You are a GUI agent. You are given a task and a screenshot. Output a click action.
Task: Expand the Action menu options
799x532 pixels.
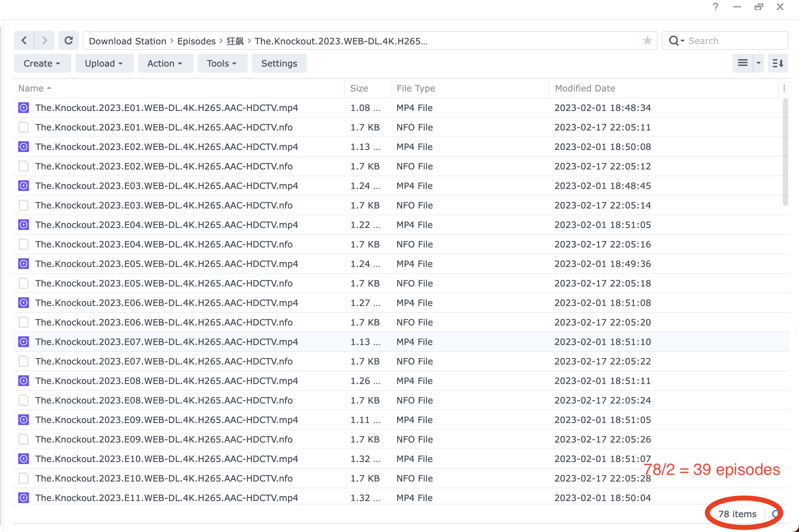click(x=163, y=64)
